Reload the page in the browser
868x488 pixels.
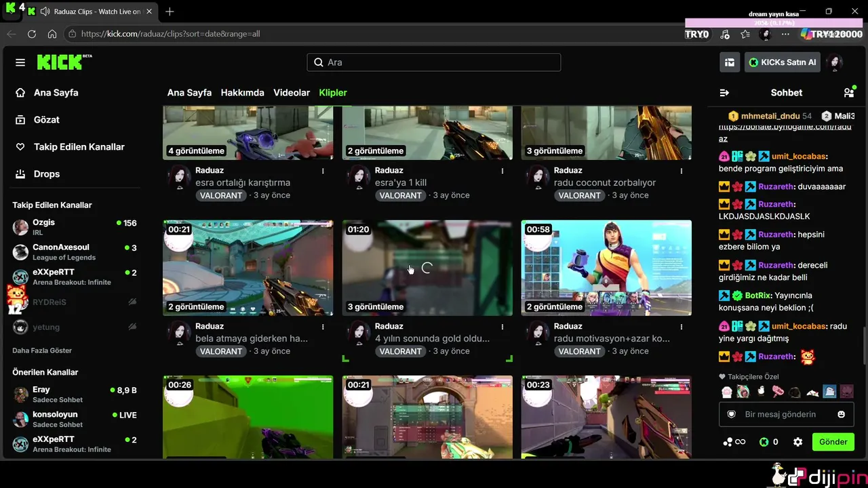tap(32, 34)
